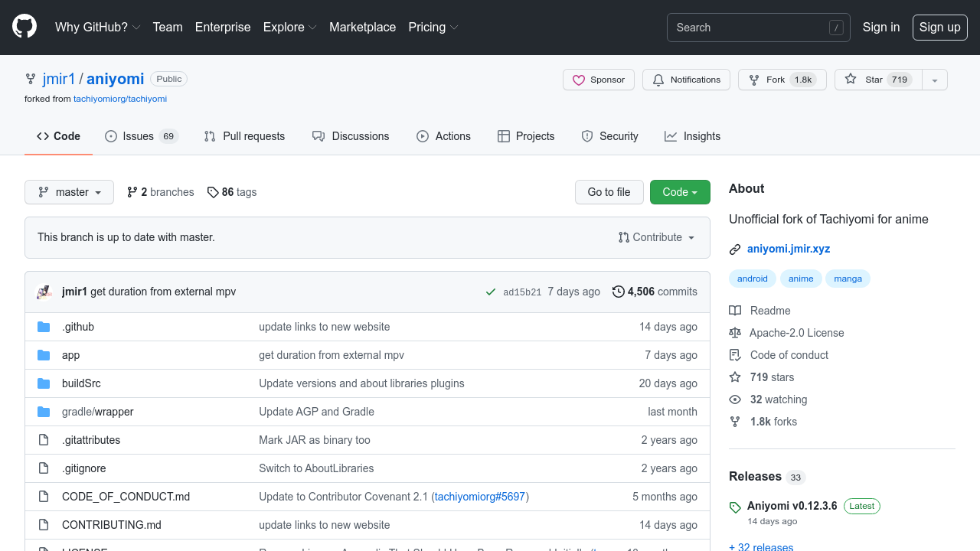Expand the Pricing dropdown menu
The image size is (980, 551).
433,27
